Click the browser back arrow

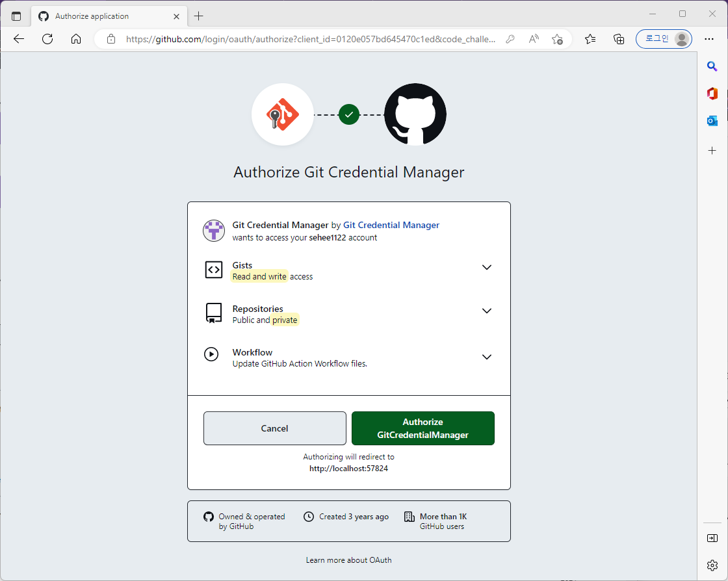coord(19,39)
